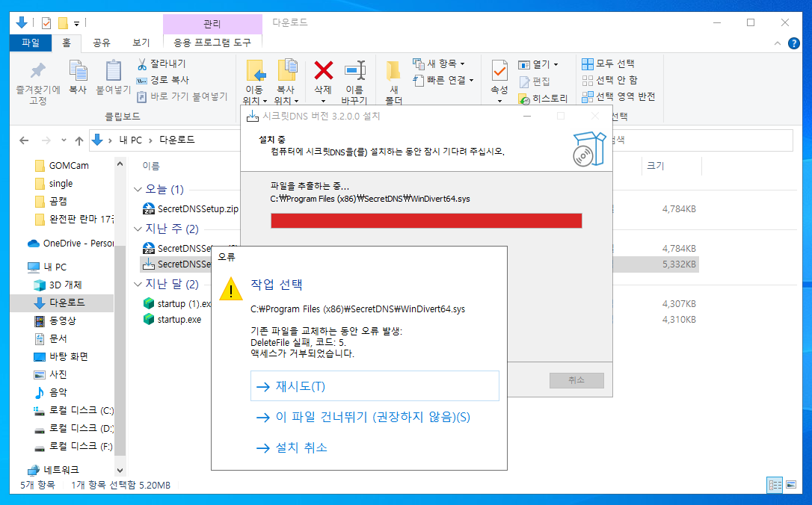
Task: Click the Rename (이름 바꾸기) icon
Action: pos(354,72)
